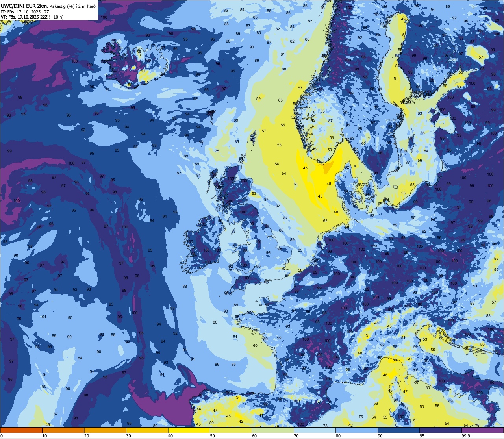Click the humidity value '61' in the North Sea
Screen dimensions: 504x439
(x=296, y=184)
